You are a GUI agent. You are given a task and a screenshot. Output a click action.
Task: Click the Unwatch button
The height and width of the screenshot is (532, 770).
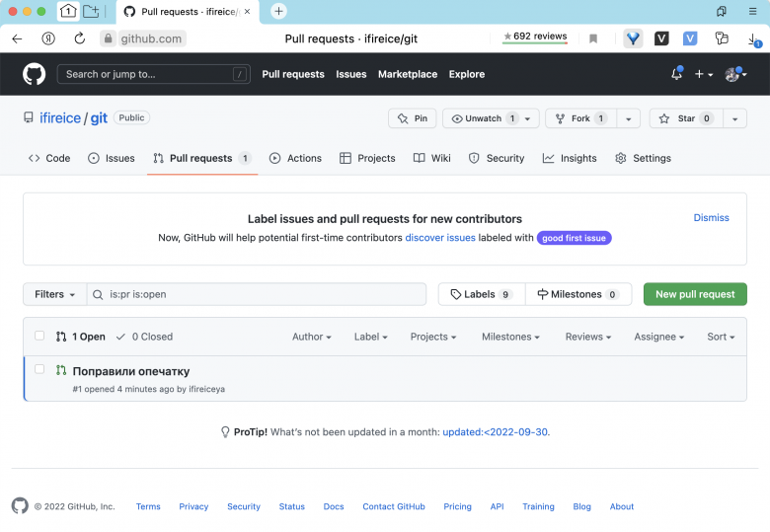pyautogui.click(x=491, y=118)
